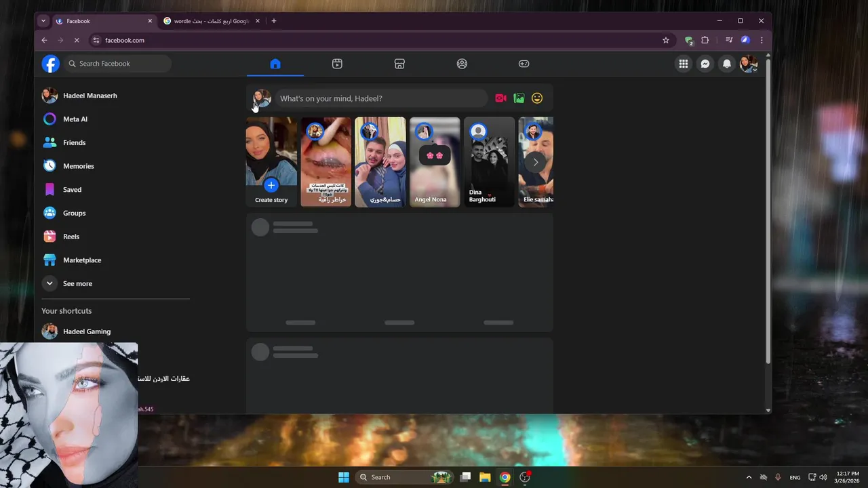The image size is (868, 488).
Task: Open profile picture beside the composer
Action: [x=262, y=98]
